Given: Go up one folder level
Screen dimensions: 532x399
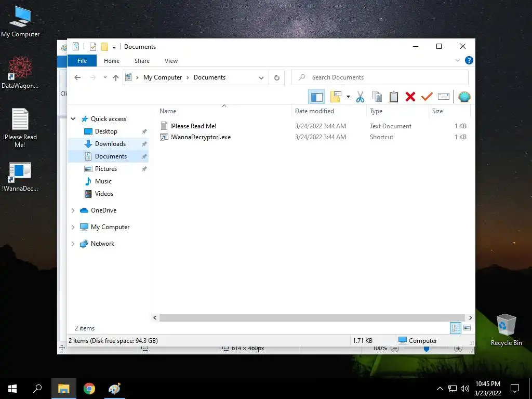Looking at the screenshot, I should tap(116, 78).
